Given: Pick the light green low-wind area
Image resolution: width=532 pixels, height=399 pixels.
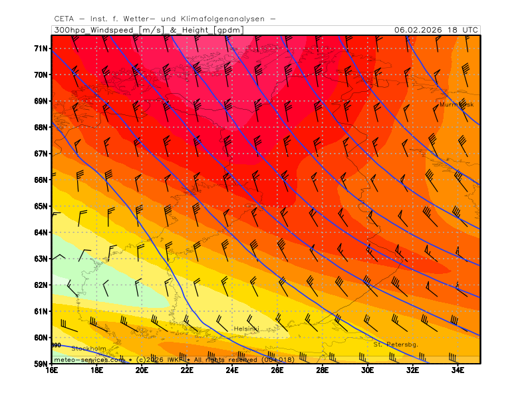Looking at the screenshot, I should (x=100, y=273).
